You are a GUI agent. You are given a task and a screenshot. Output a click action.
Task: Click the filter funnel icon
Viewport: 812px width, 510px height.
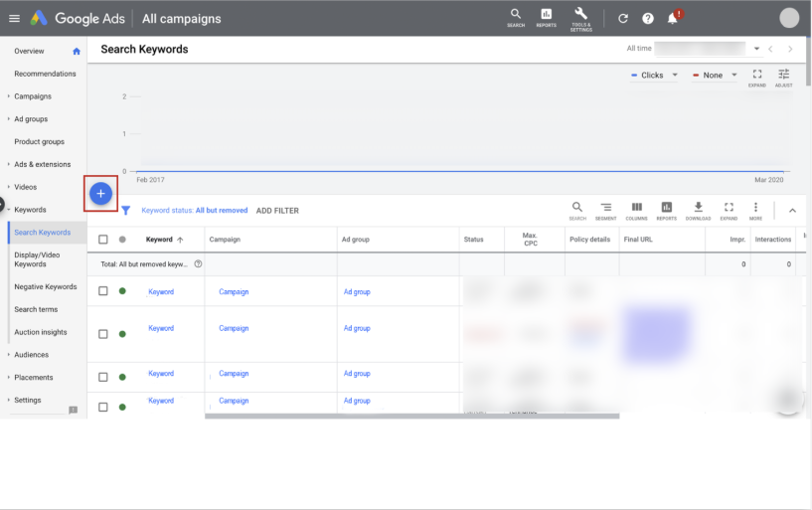(126, 210)
